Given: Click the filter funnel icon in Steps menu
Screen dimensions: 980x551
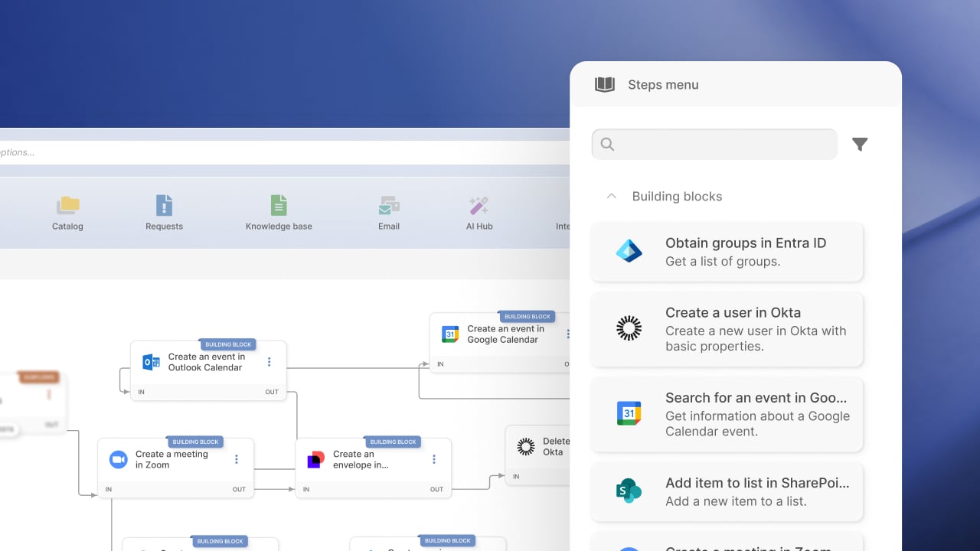Looking at the screenshot, I should pos(860,144).
